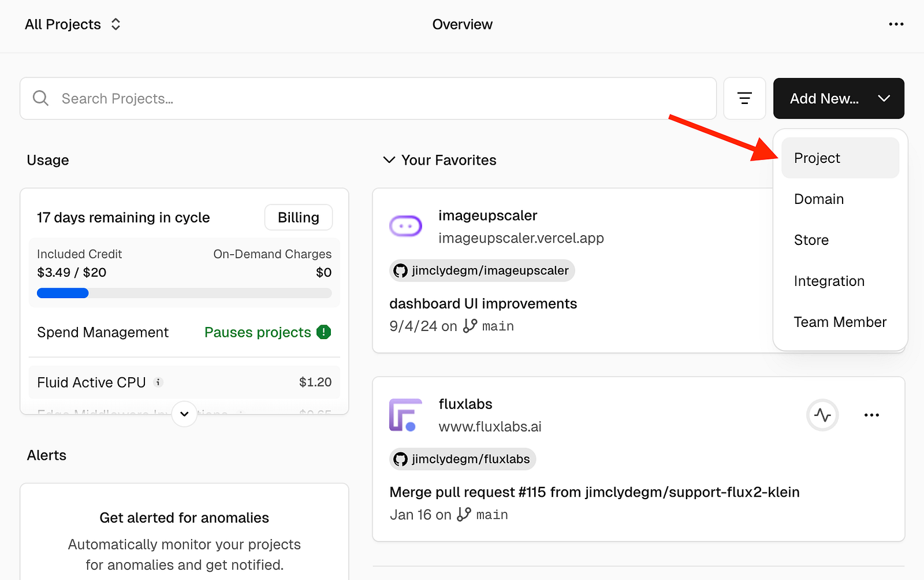Expand the usage list with chevron button
This screenshot has width=924, height=580.
pos(184,414)
